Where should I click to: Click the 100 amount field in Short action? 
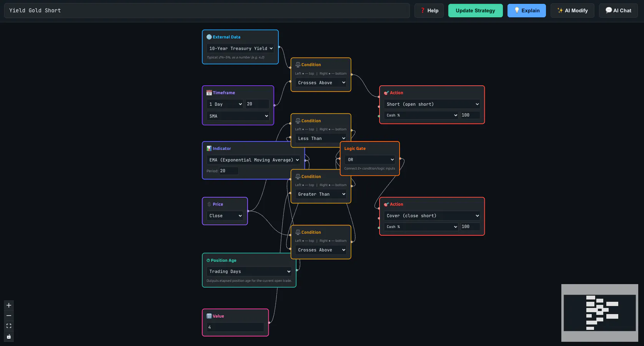coord(470,115)
